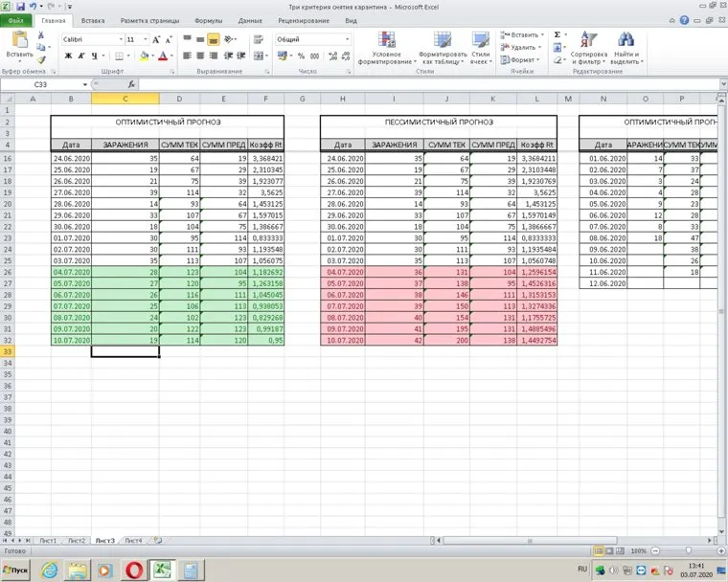Click Find and Select binoculars icon

[x=626, y=40]
